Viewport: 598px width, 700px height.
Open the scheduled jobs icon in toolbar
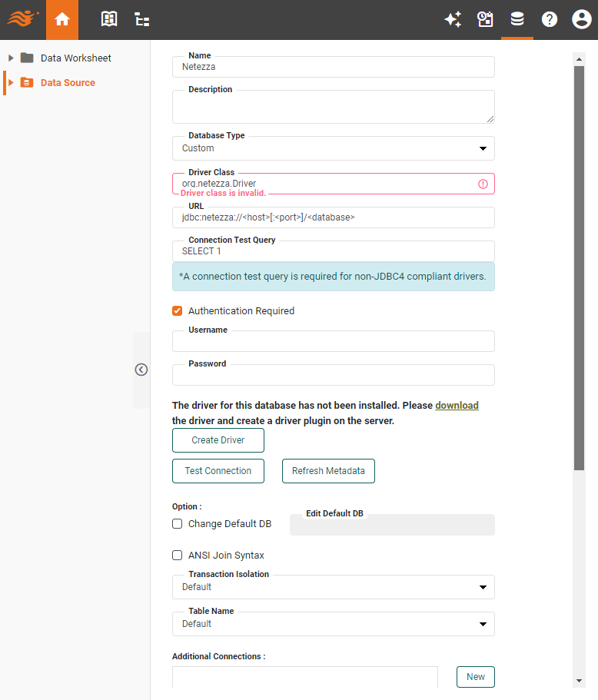(x=485, y=19)
